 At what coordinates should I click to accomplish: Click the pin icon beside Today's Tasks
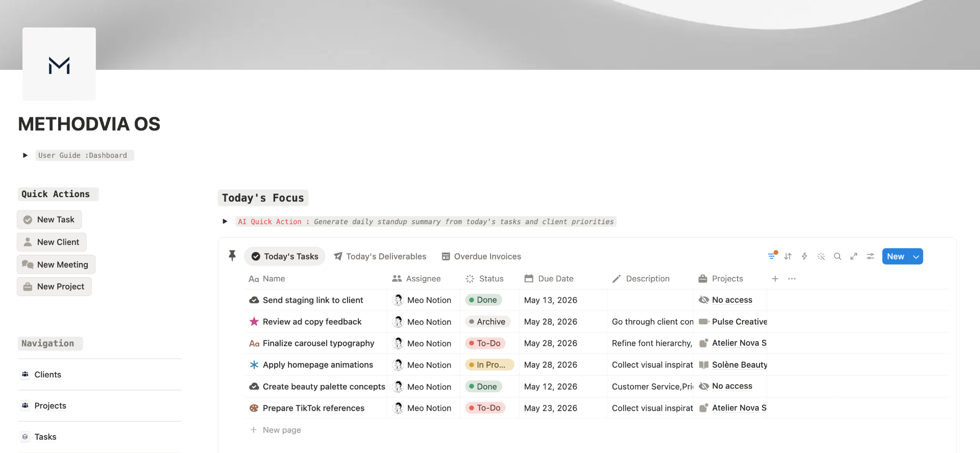pyautogui.click(x=232, y=256)
